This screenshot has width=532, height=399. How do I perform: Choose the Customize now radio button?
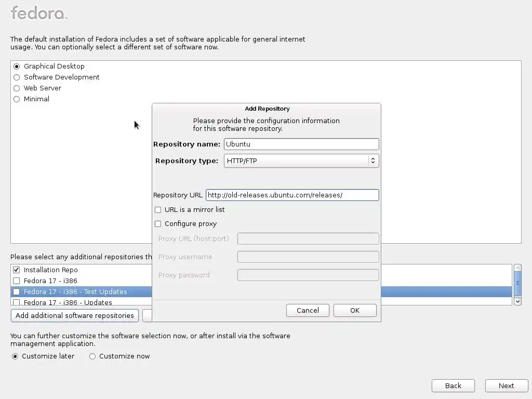92,356
